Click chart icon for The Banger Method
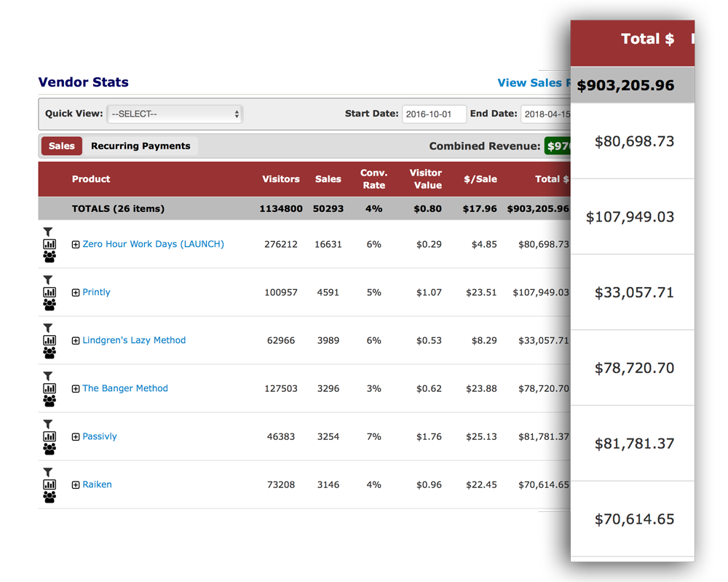The height and width of the screenshot is (582, 728). (x=50, y=388)
